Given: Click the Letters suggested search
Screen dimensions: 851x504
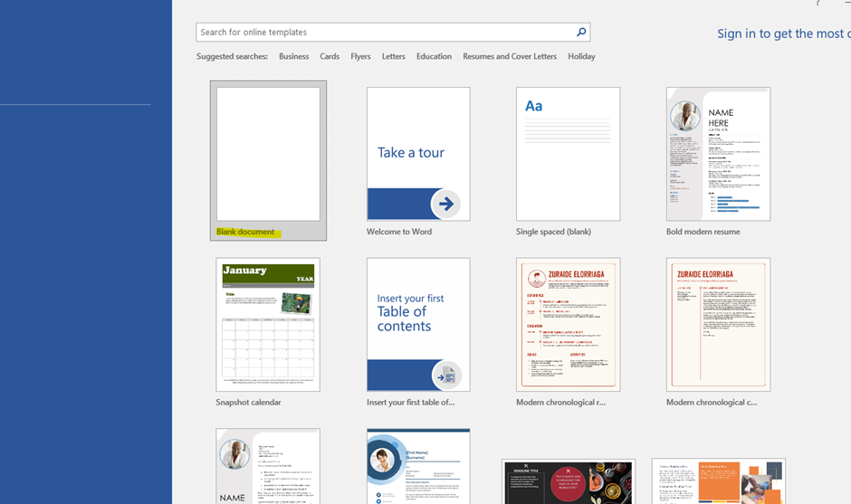Looking at the screenshot, I should tap(393, 56).
